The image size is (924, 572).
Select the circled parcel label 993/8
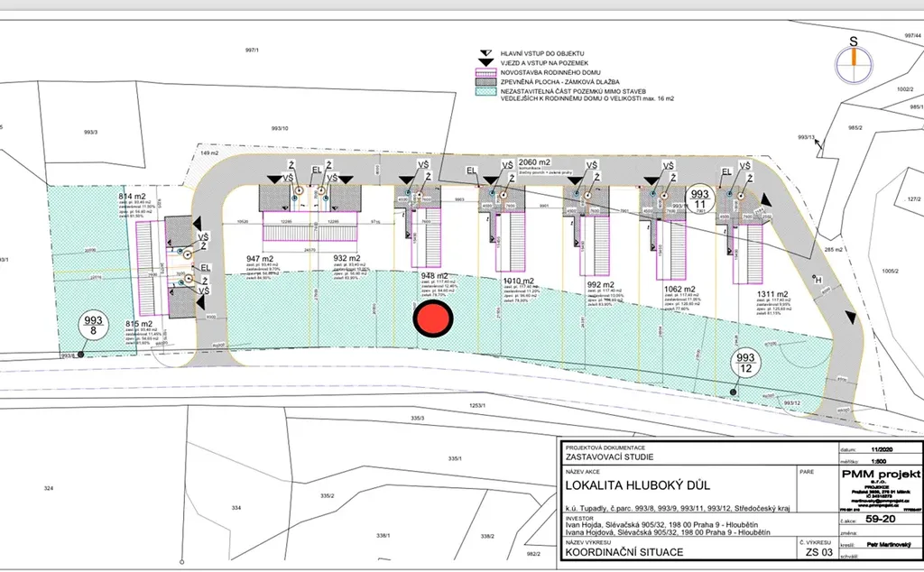coord(95,324)
